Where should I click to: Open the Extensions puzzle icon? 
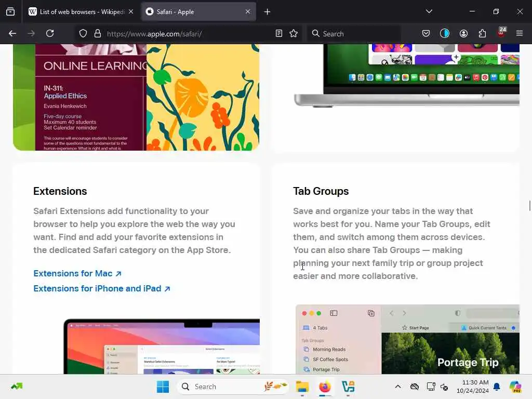pyautogui.click(x=482, y=33)
